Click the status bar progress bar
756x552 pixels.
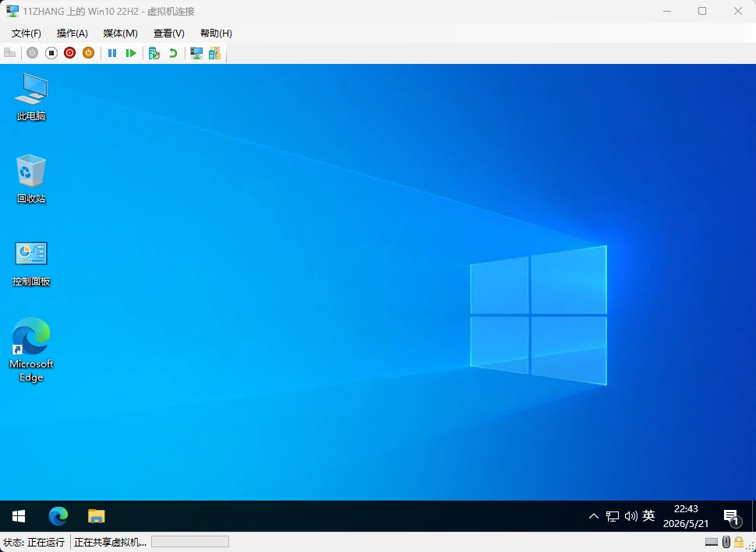point(190,542)
